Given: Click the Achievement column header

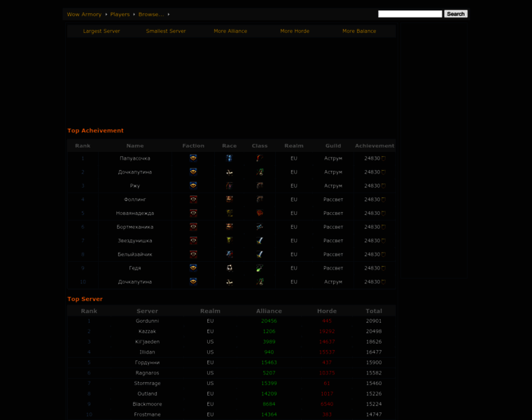Looking at the screenshot, I should (x=374, y=146).
